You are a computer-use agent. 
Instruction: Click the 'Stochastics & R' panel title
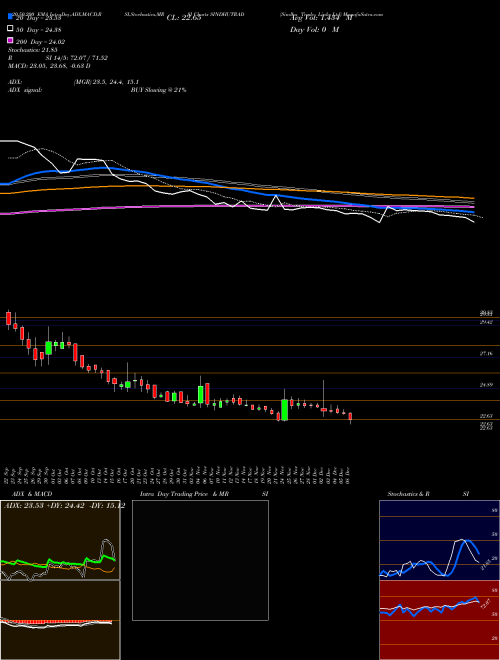coord(409,494)
